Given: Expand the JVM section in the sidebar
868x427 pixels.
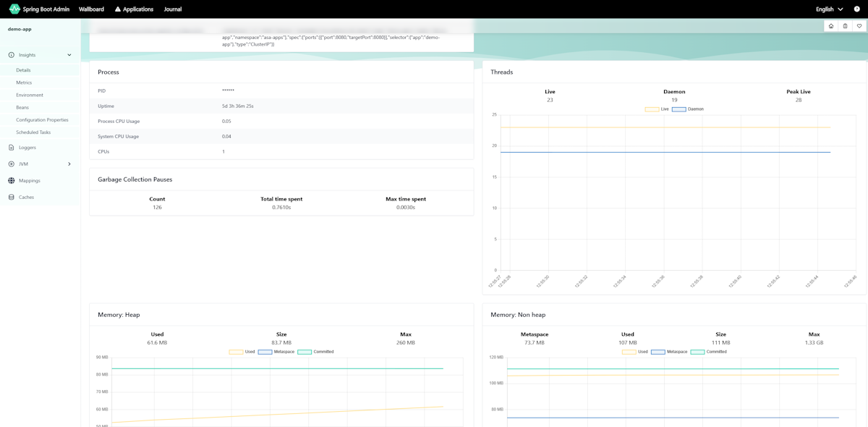Looking at the screenshot, I should coord(69,164).
